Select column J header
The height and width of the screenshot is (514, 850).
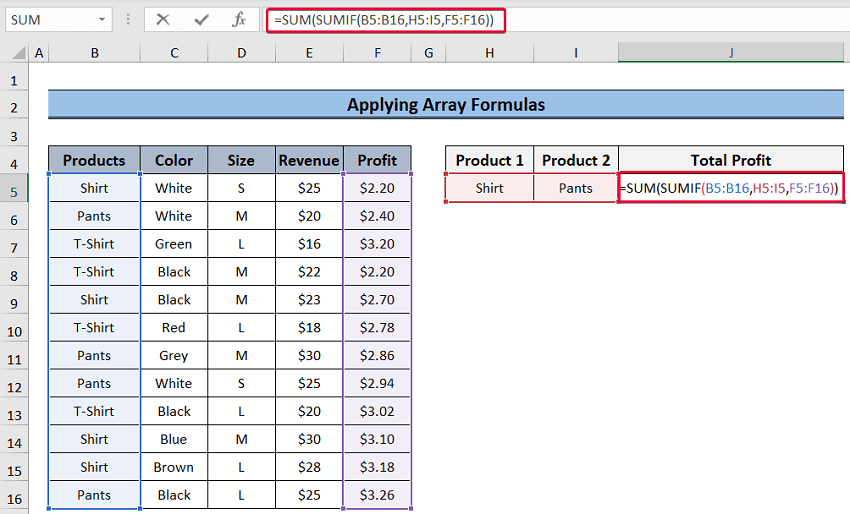click(x=731, y=53)
